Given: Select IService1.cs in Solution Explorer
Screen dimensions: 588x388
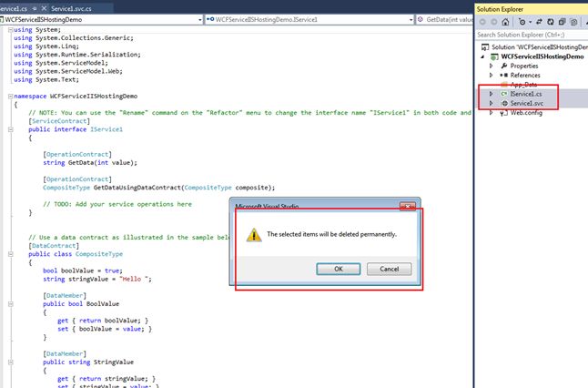Looking at the screenshot, I should click(x=526, y=94).
